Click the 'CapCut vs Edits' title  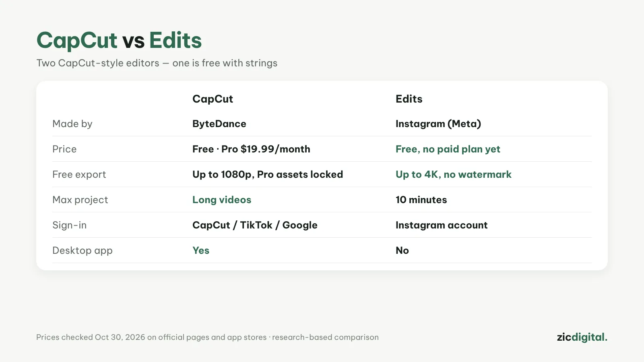119,41
